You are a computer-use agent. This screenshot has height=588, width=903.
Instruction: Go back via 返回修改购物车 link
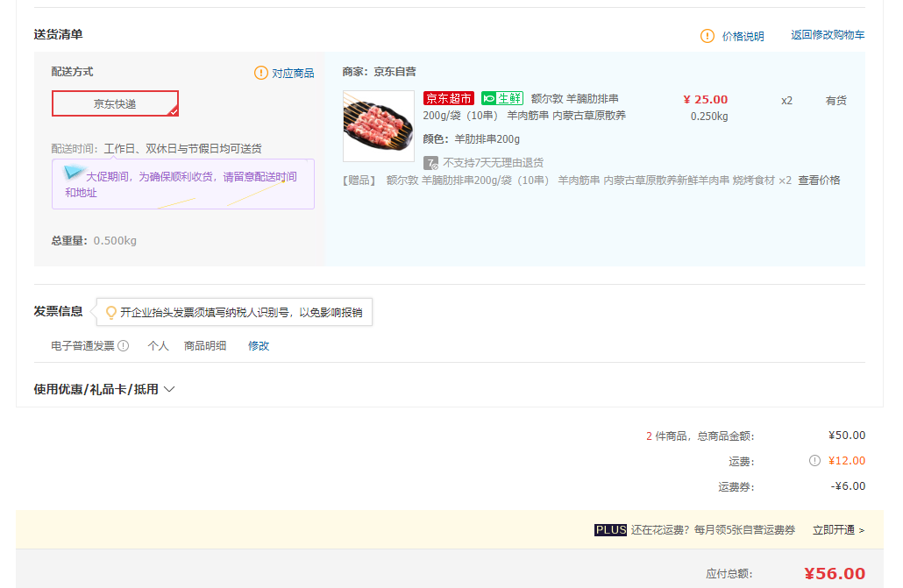point(828,35)
